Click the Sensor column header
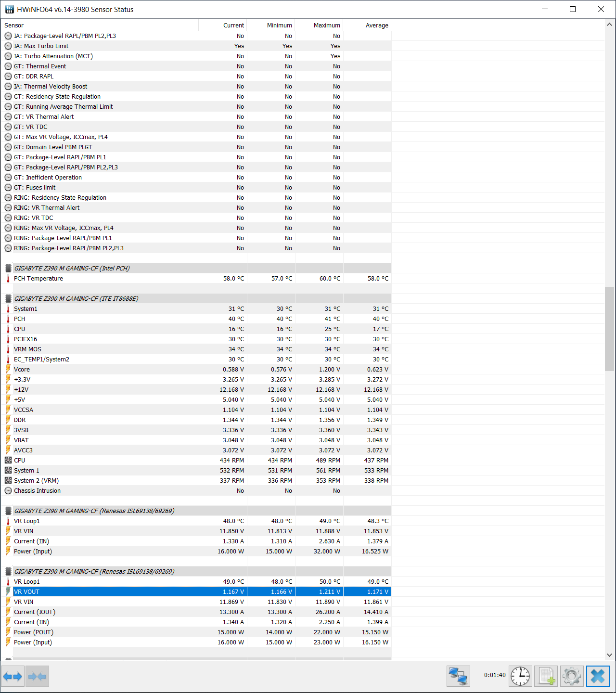Viewport: 616px width, 693px height. 100,26
